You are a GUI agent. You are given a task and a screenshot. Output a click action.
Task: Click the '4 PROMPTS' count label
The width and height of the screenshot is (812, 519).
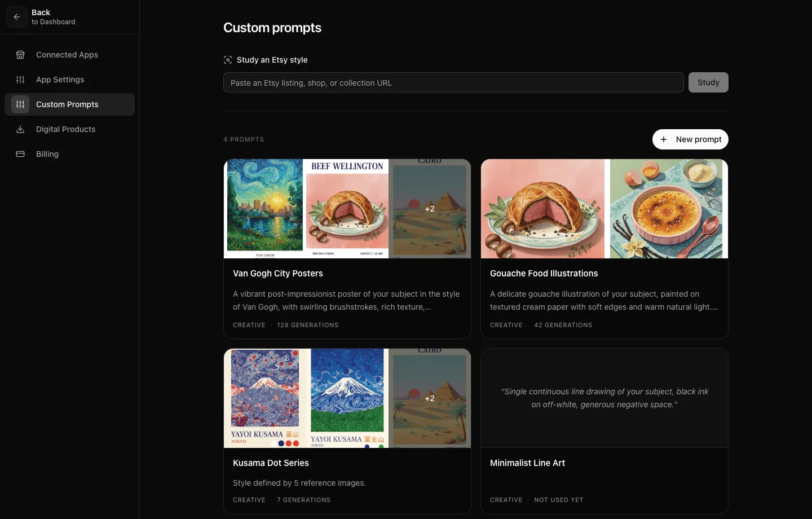coord(244,139)
